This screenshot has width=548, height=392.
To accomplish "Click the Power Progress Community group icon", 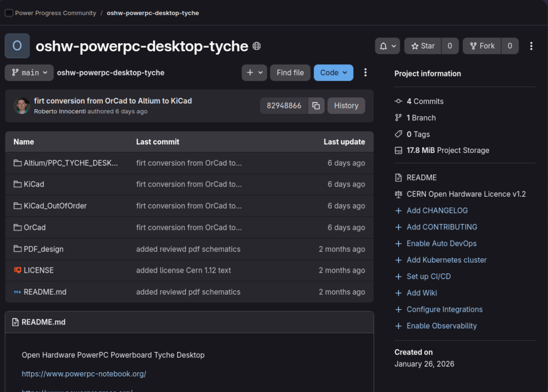I will pyautogui.click(x=9, y=13).
